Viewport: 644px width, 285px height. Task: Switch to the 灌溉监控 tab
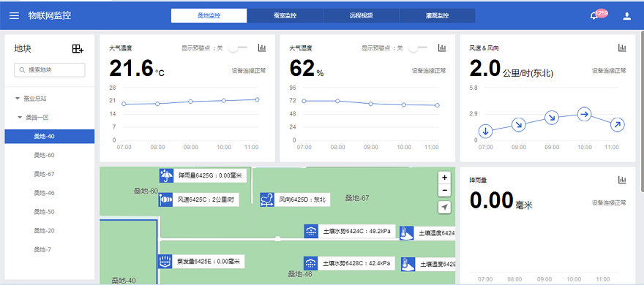(437, 15)
